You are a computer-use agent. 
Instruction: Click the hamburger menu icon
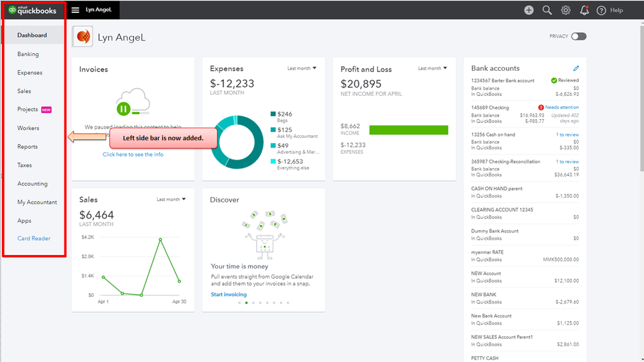pyautogui.click(x=75, y=10)
